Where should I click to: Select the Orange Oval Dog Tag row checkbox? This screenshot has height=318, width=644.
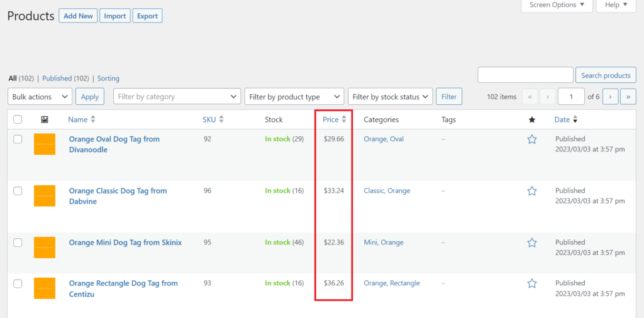(18, 140)
